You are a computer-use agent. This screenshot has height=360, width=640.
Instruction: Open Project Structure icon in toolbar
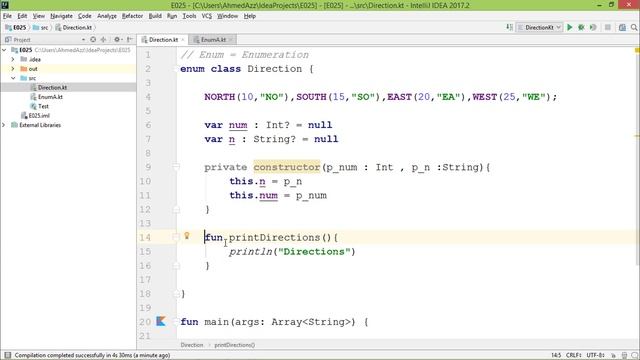[622, 27]
